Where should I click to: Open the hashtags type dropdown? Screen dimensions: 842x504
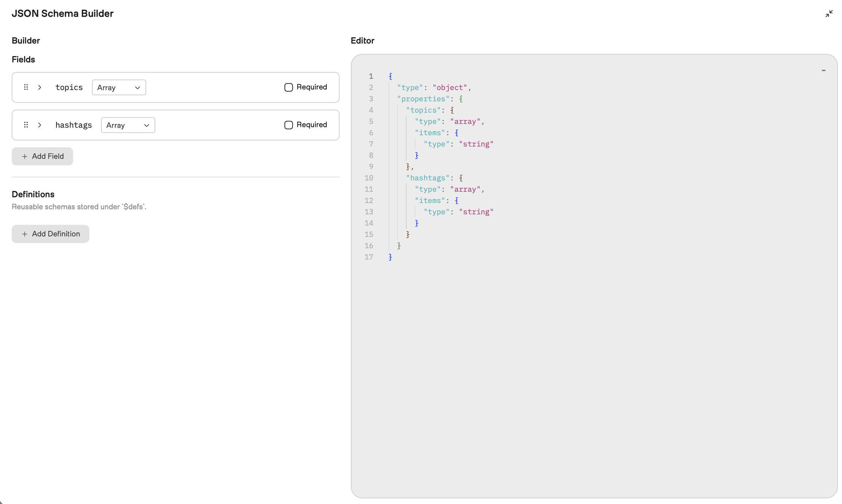(128, 125)
